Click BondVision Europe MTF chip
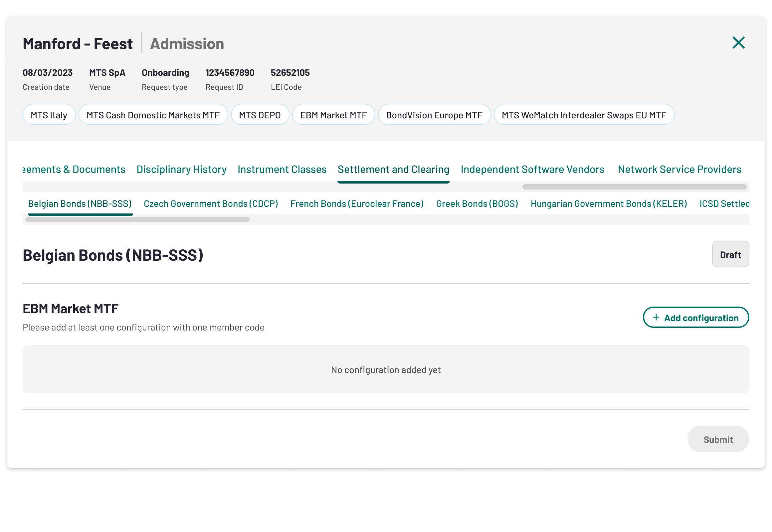772x532 pixels. 434,115
